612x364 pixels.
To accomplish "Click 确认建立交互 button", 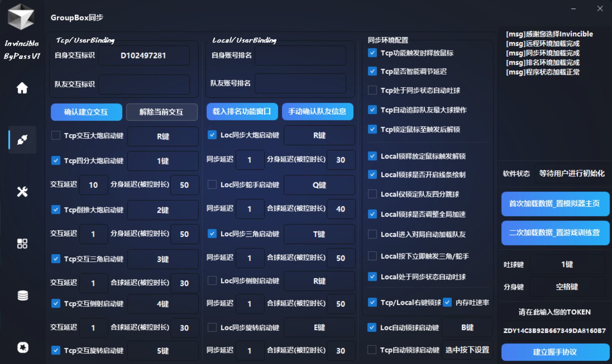I will (x=86, y=112).
